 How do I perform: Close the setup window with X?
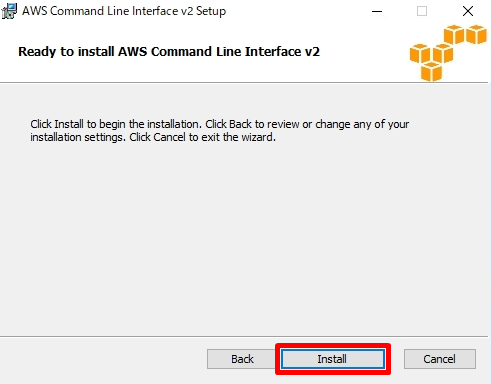pyautogui.click(x=468, y=11)
